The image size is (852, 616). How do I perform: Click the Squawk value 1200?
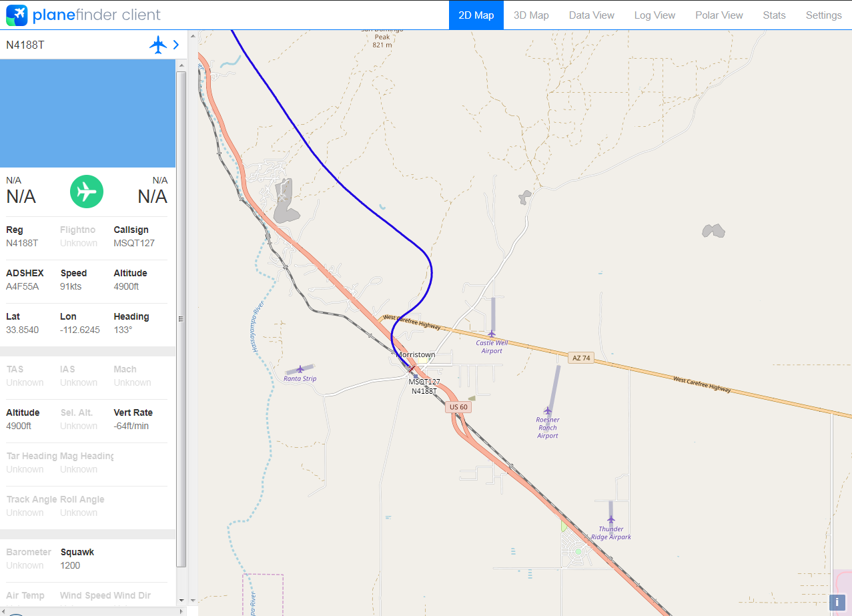coord(70,565)
